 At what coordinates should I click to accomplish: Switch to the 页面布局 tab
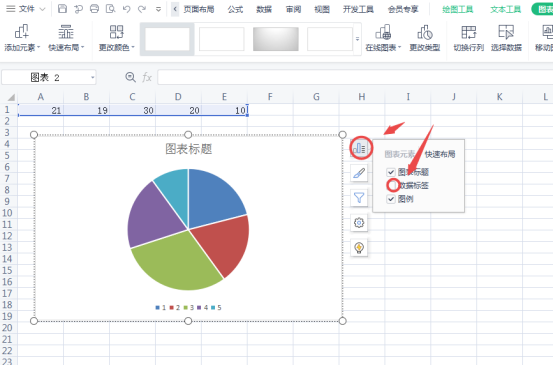199,9
